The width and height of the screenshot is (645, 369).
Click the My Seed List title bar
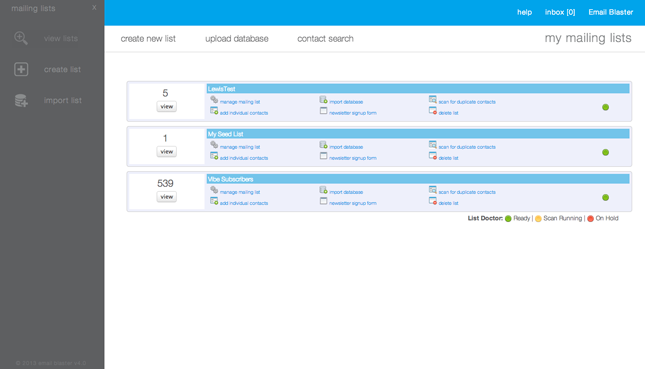(418, 134)
